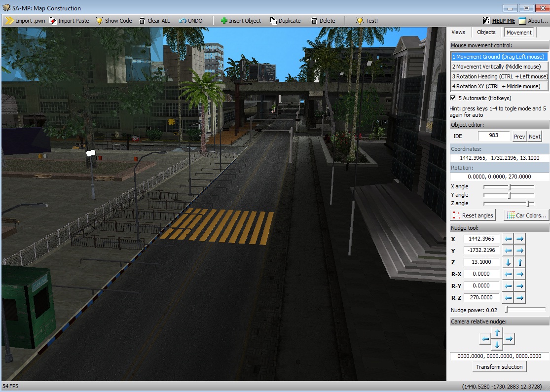Nudge R-Y left with arrow
Screen dimensions: 550x392
click(x=508, y=286)
